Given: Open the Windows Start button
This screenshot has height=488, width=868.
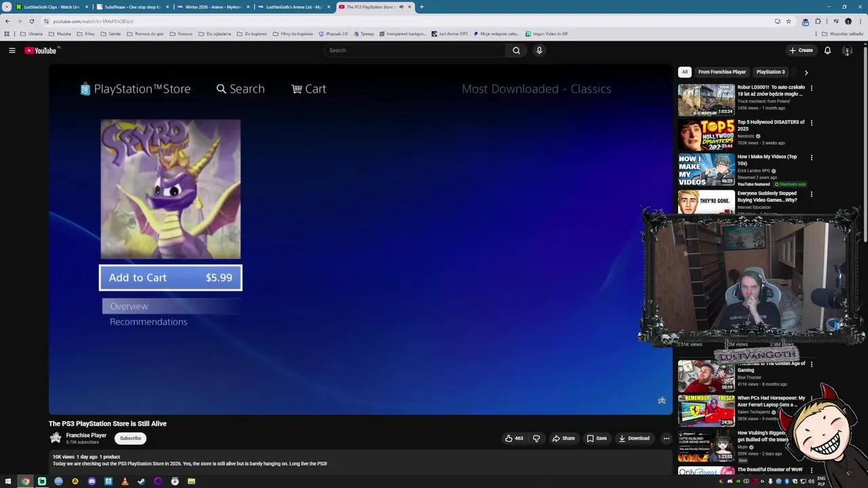Looking at the screenshot, I should (x=8, y=481).
